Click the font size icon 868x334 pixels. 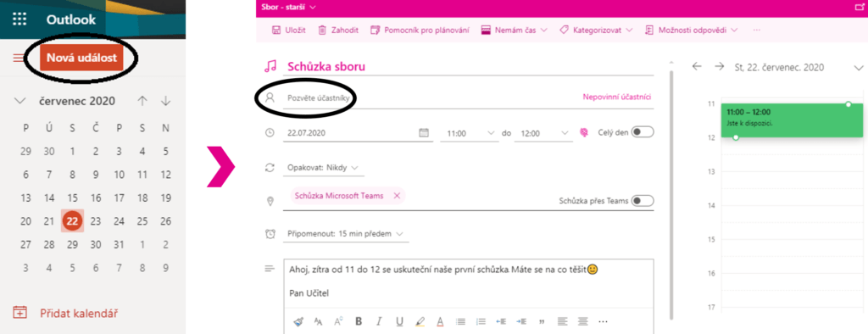(319, 321)
